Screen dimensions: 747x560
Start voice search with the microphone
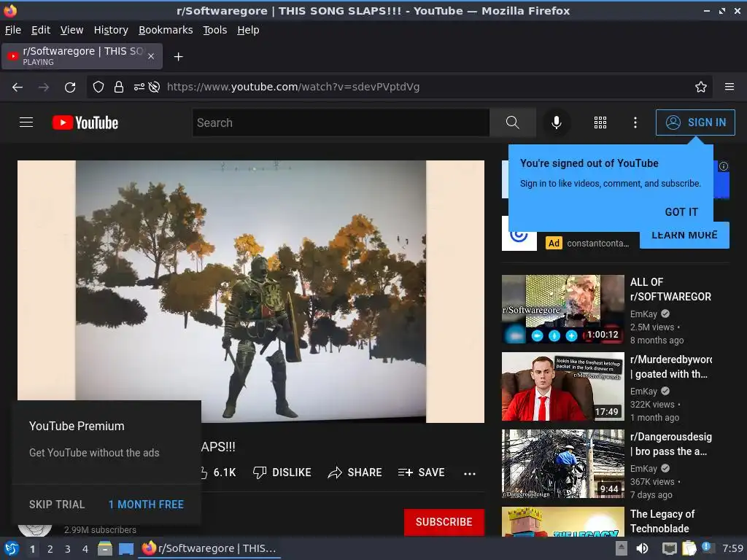556,122
